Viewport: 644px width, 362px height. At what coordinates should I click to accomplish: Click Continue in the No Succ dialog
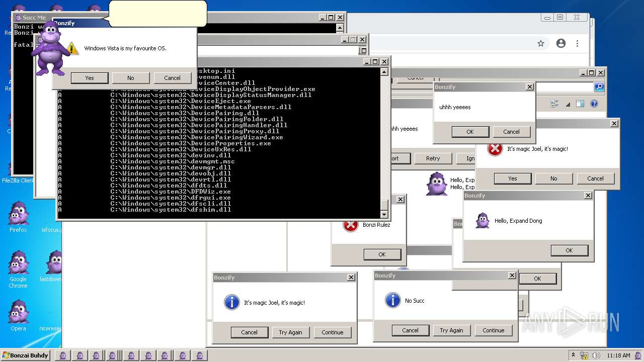pos(494,330)
